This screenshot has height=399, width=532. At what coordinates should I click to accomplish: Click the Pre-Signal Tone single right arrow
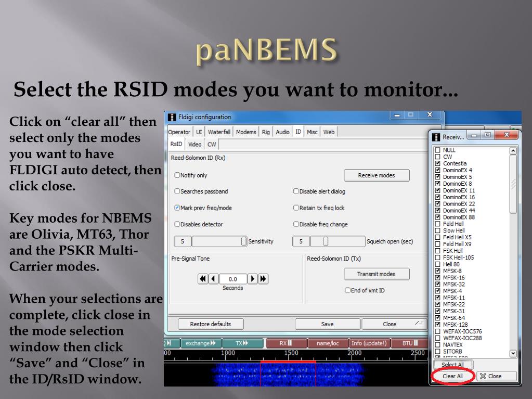click(252, 279)
